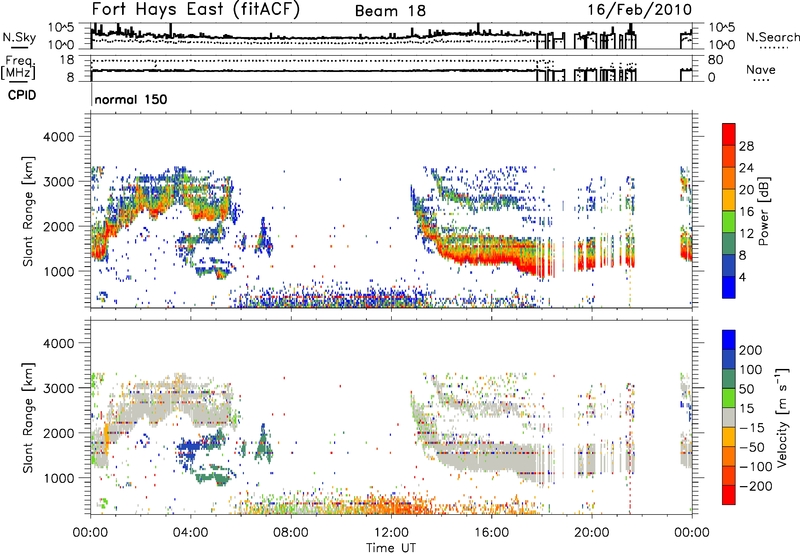Select the 'Freq. [MHz]' axis label

pos(18,67)
